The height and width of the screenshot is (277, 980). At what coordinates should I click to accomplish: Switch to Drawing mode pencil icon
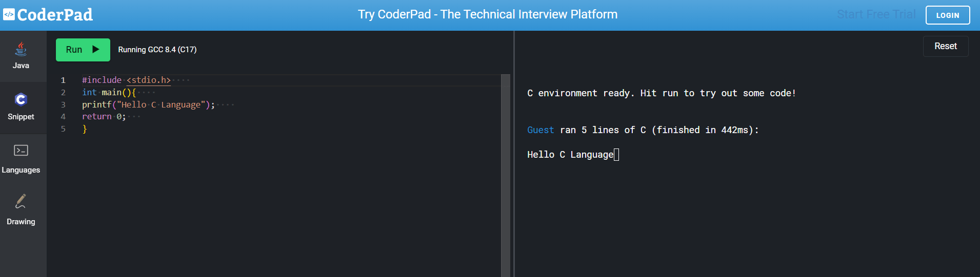pyautogui.click(x=21, y=201)
